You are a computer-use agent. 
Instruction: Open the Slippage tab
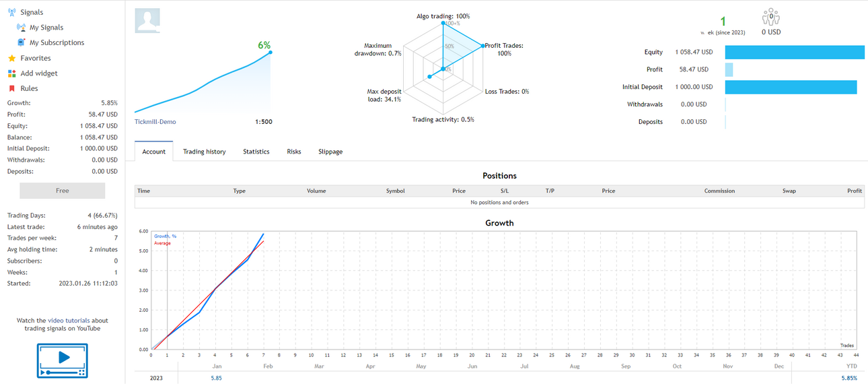point(330,152)
